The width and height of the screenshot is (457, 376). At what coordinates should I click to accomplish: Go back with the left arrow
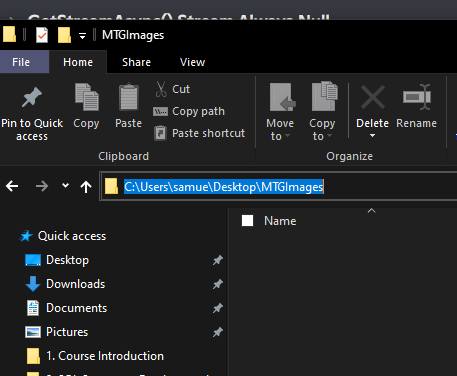click(x=12, y=186)
